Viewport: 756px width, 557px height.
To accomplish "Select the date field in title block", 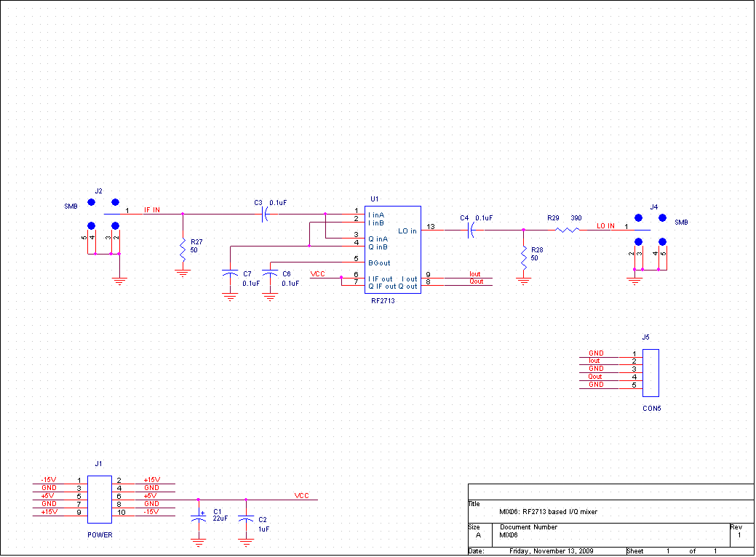I will (551, 550).
